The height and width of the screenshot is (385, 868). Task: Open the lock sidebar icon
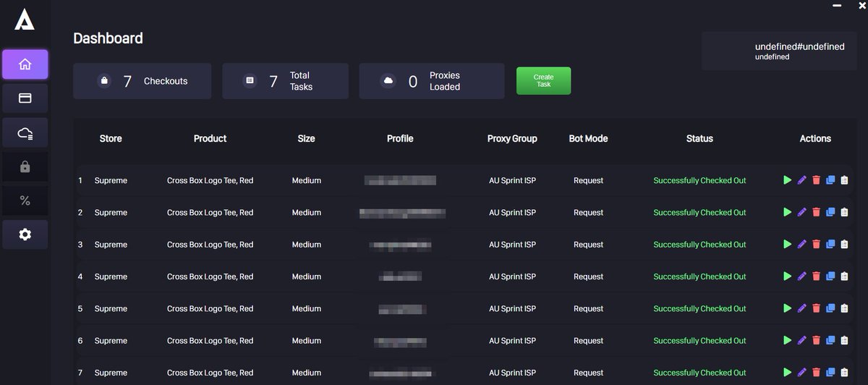point(25,166)
